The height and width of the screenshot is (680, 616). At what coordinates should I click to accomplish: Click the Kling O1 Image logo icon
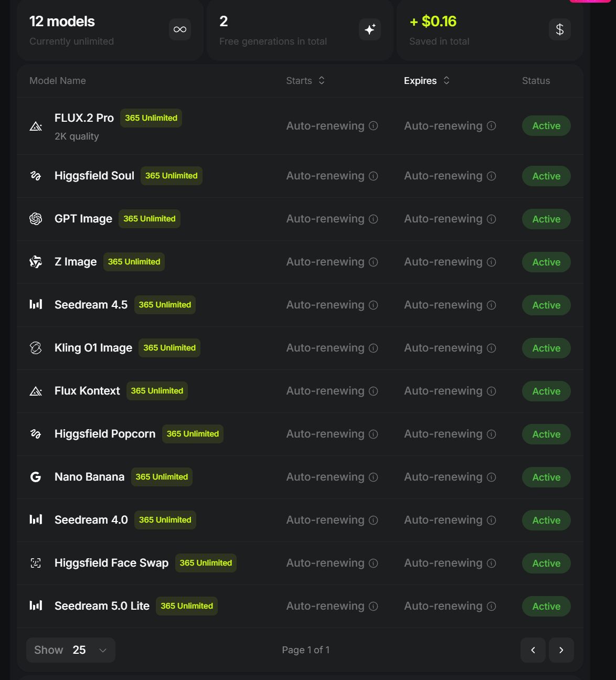[36, 348]
